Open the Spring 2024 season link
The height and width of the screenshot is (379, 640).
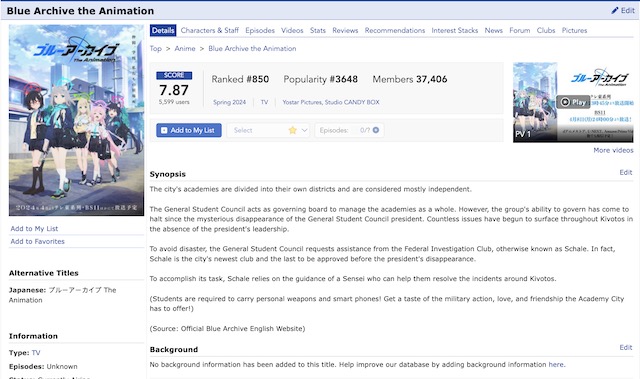pyautogui.click(x=229, y=102)
